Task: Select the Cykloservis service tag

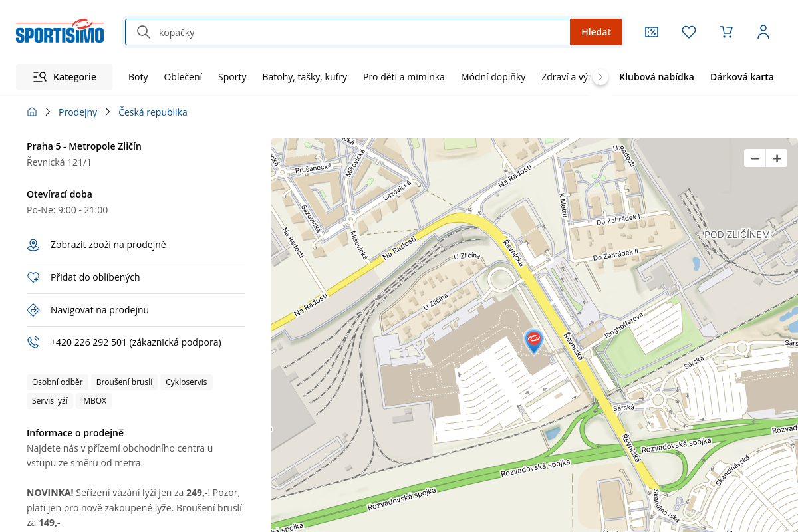Action: tap(186, 382)
